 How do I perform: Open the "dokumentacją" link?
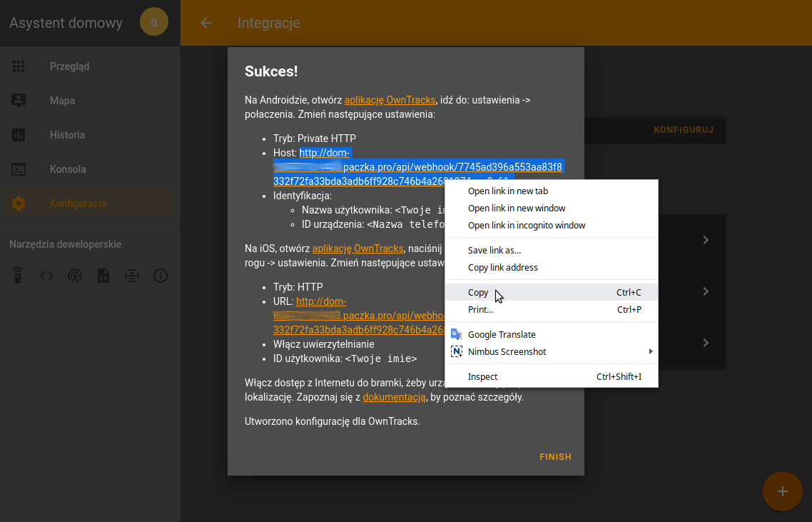394,397
